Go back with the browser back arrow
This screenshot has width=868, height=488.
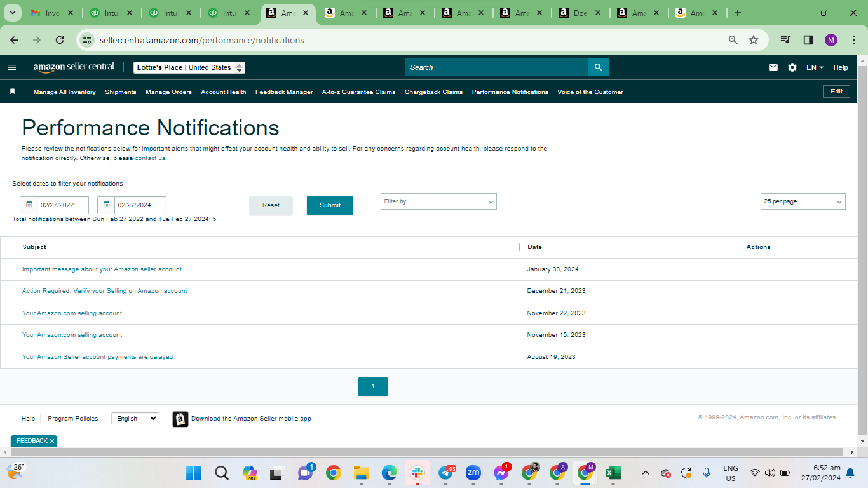[14, 40]
